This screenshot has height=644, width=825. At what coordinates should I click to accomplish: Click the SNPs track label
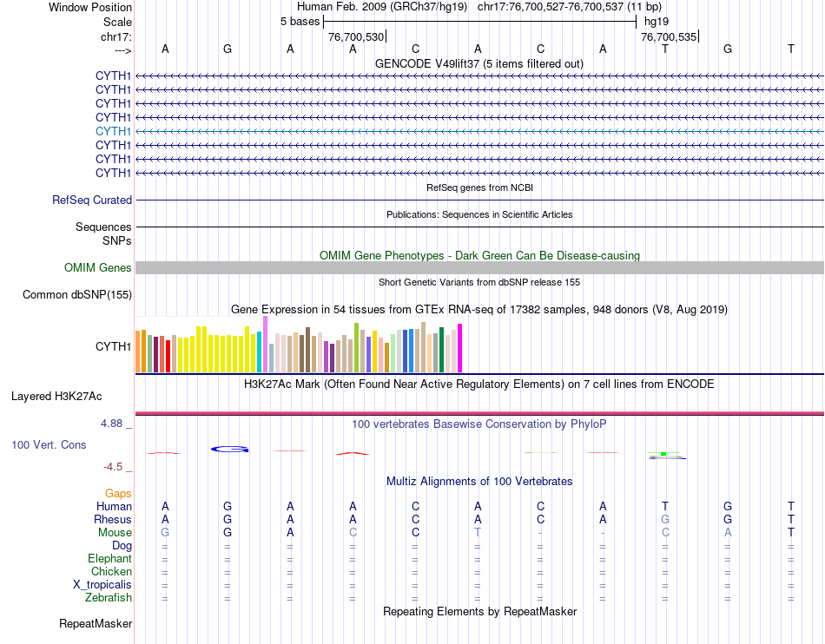coord(117,240)
